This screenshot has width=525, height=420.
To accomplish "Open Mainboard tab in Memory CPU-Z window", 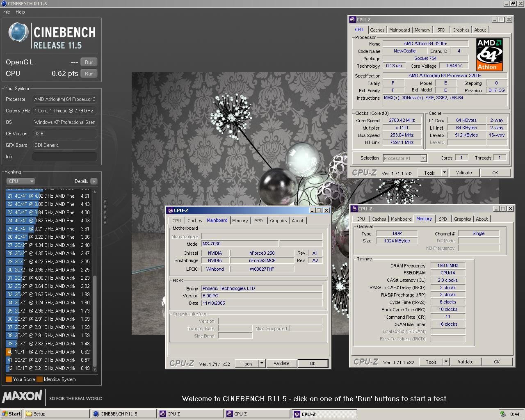I will 401,219.
